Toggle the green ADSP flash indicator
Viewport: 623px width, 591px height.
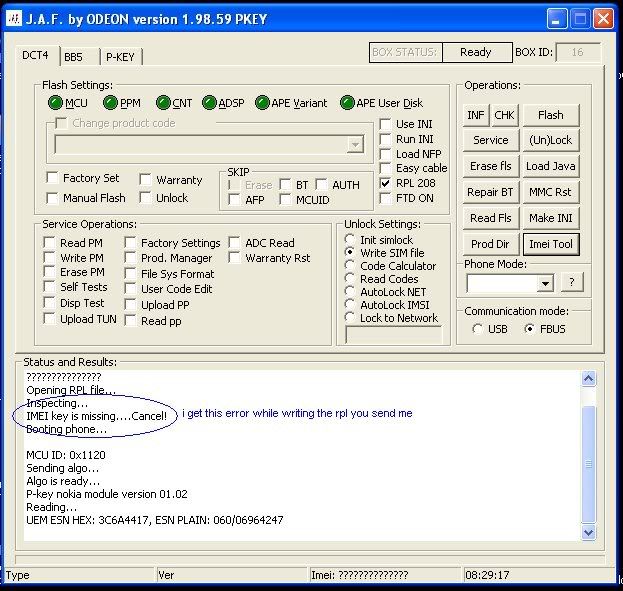click(209, 103)
